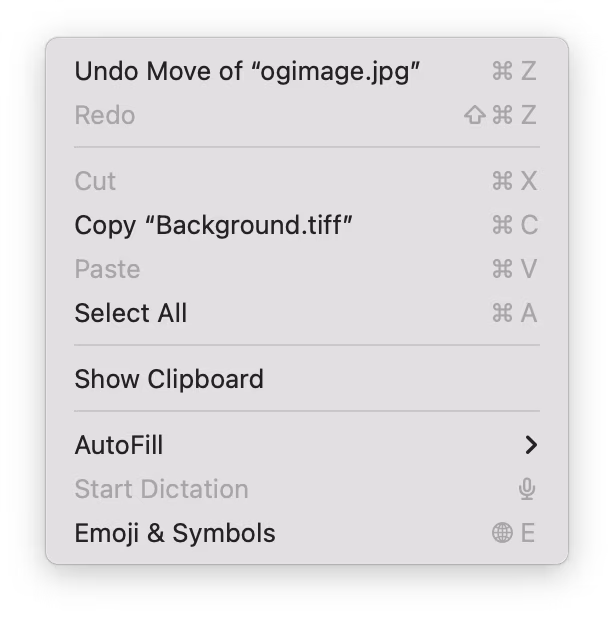This screenshot has height=618, width=614.
Task: Choose the Paste menu entry
Action: (x=307, y=269)
